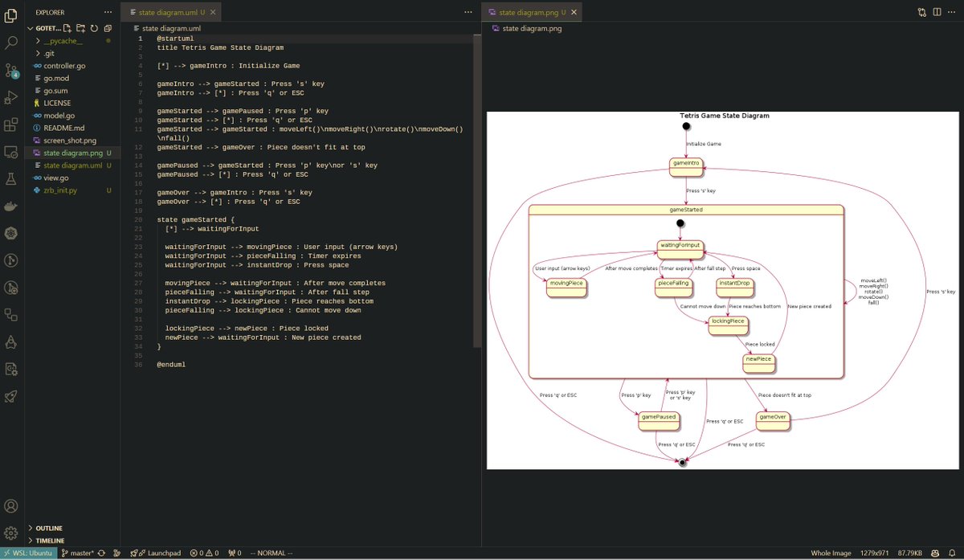Open the LICENSE file

click(x=71, y=103)
